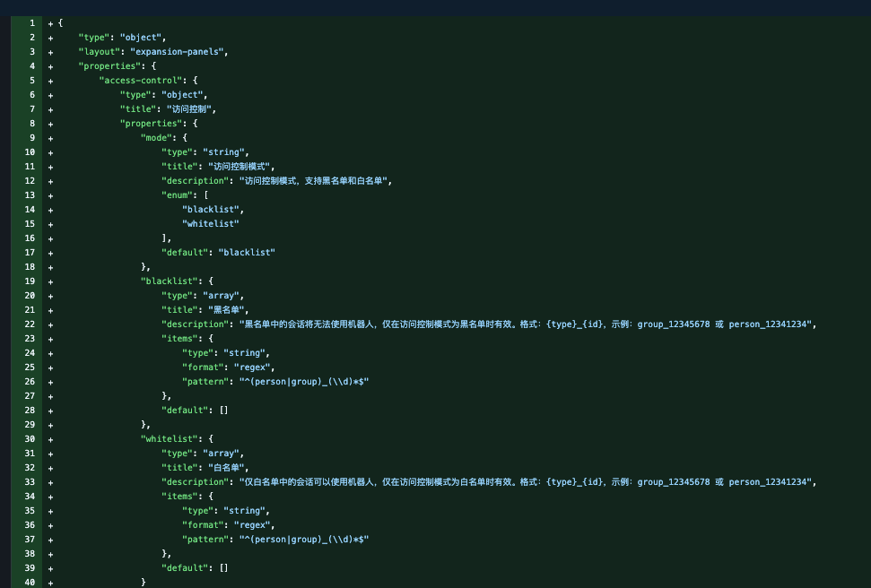Click the "regex" format value on line 36
The width and height of the screenshot is (871, 588).
point(256,524)
